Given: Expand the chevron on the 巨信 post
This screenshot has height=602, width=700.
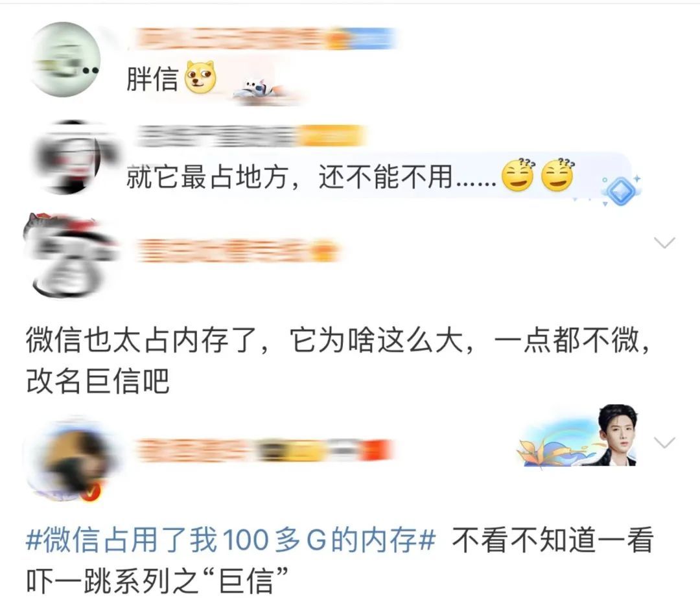Looking at the screenshot, I should point(664,243).
